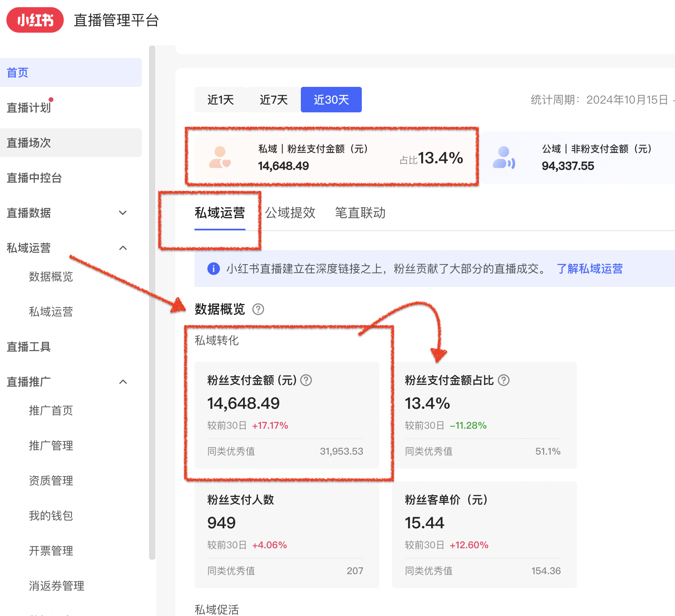Image resolution: width=675 pixels, height=616 pixels.
Task: Click the 同类优秀值 154.36 figure
Action: pyautogui.click(x=546, y=571)
